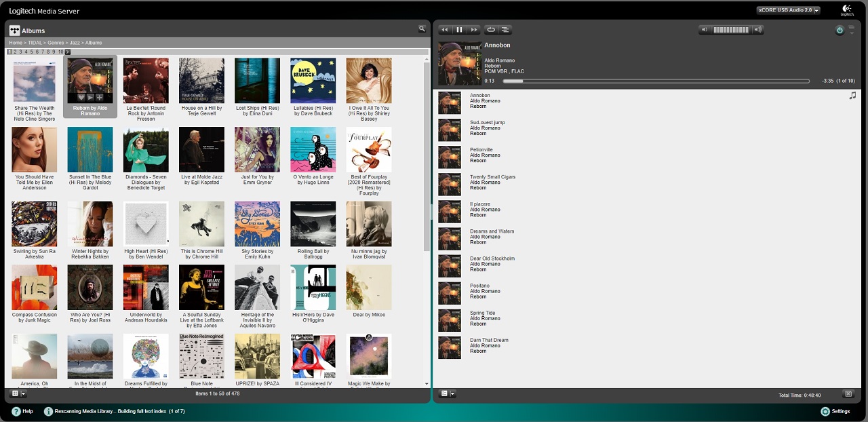
Task: Open the Lullabies by Dave Brubeck cover
Action: coord(313,81)
